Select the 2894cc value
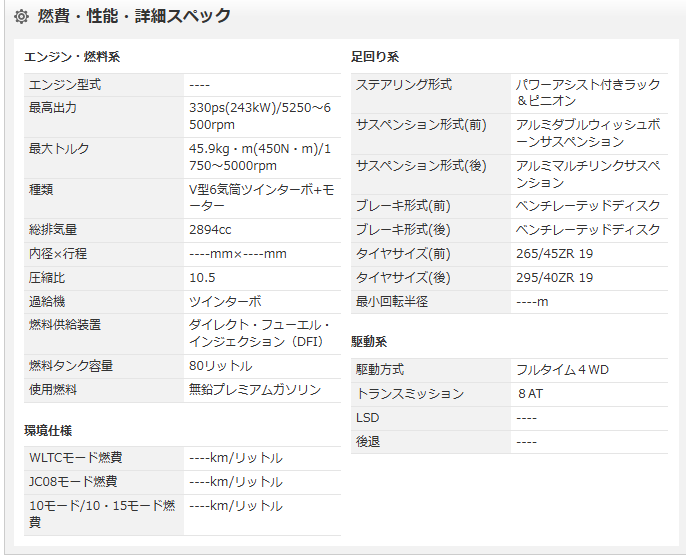 point(210,230)
